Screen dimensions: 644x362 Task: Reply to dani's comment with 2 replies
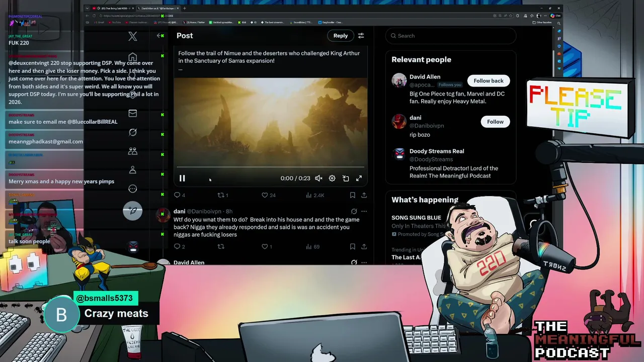180,246
